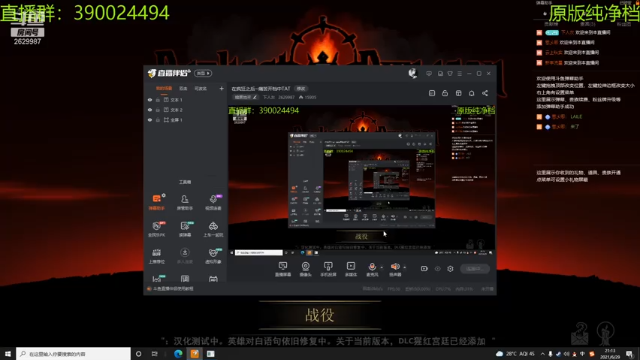Open the 上车一起玩 play-together tool
Screen dimensions: 640x360
click(213, 229)
